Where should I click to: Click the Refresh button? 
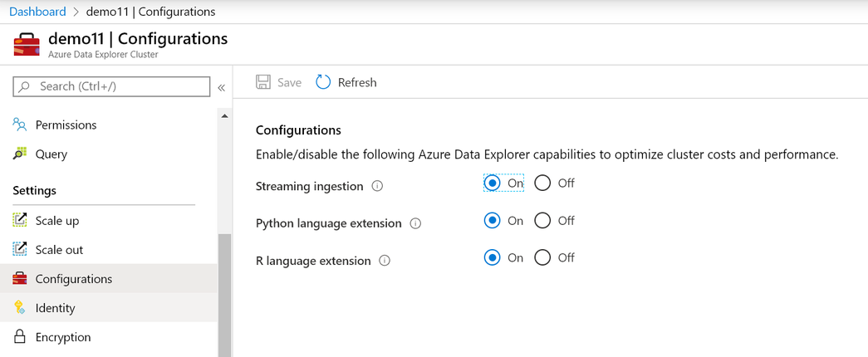click(x=346, y=82)
